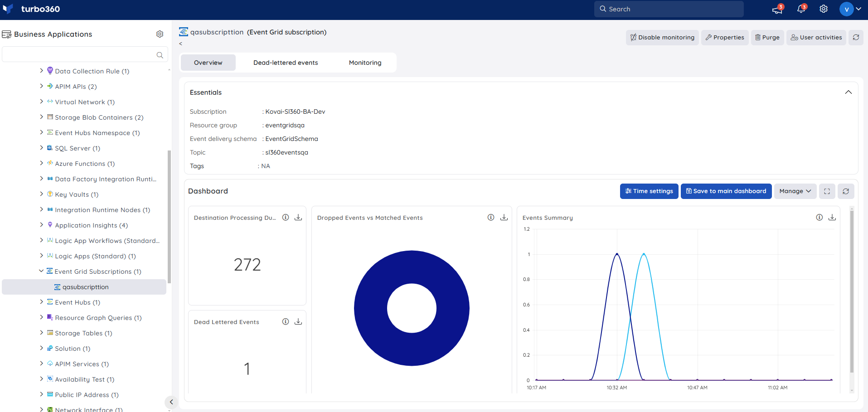The image size is (868, 412).
Task: Click the Kovai-SI360-BA-Dev subscription value
Action: (x=295, y=111)
